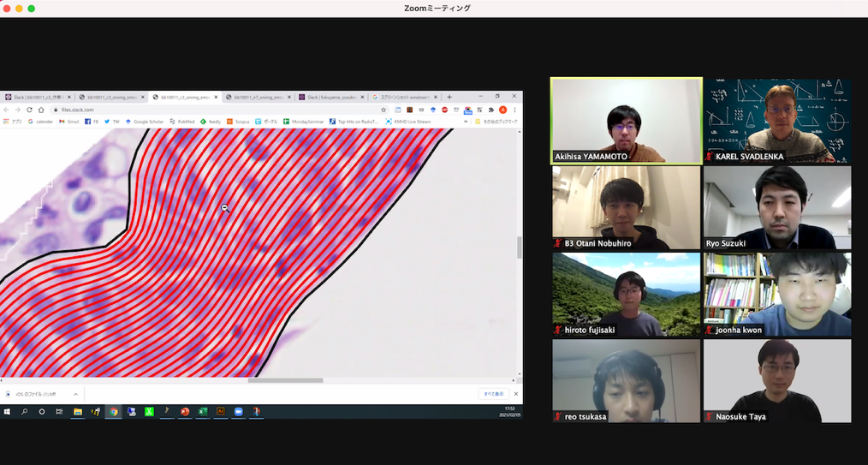Open the calender bookmark

(x=40, y=122)
